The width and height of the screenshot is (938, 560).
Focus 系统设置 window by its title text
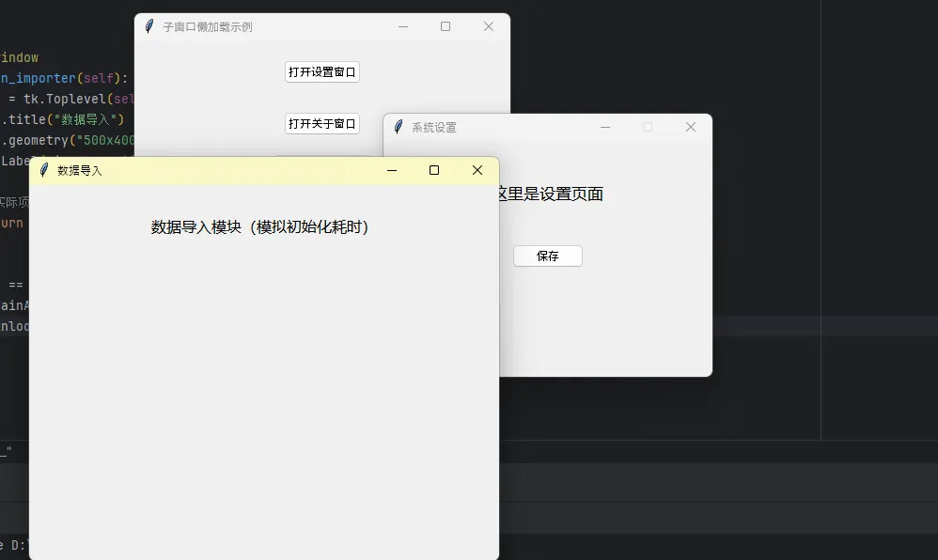click(434, 127)
